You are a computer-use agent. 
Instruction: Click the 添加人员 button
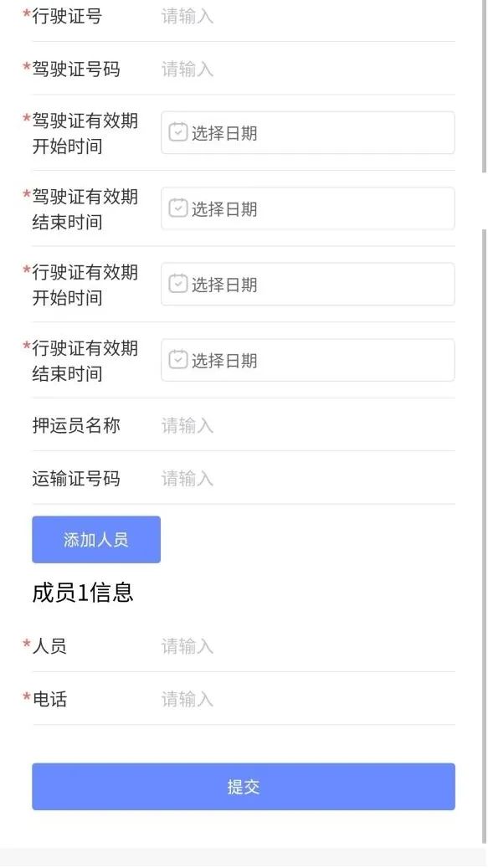[x=96, y=540]
